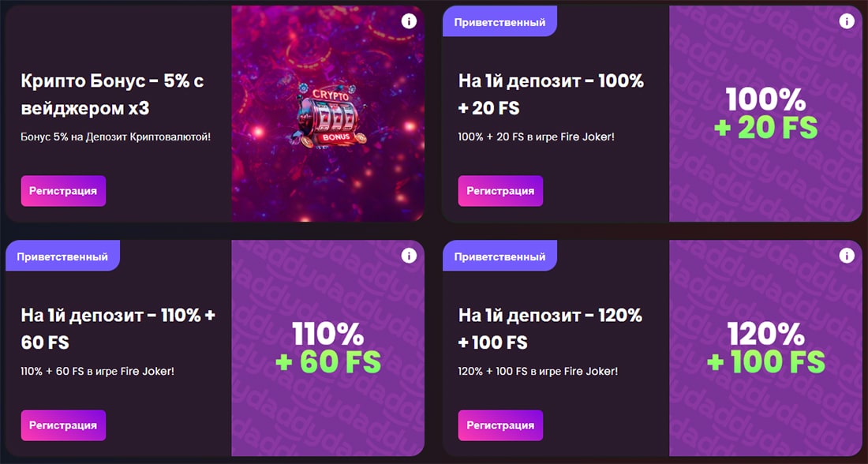868x464 pixels.
Task: Open info icon on Крипто Бонус card
Action: click(x=409, y=21)
